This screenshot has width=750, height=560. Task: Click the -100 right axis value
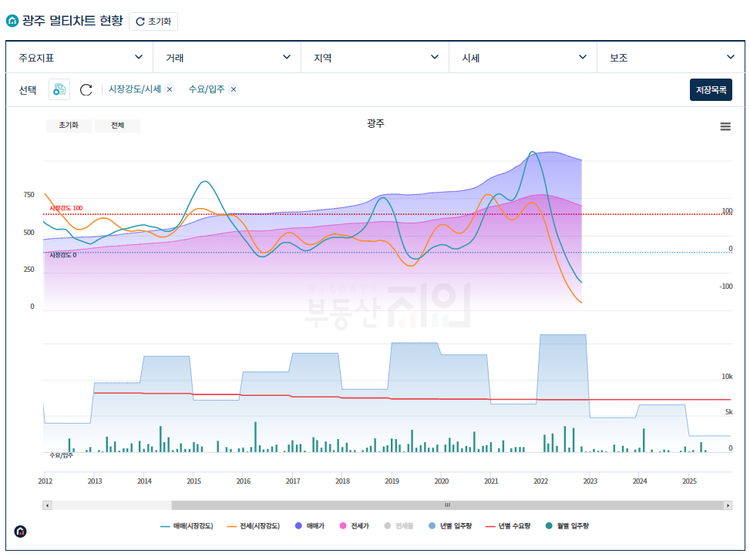726,287
